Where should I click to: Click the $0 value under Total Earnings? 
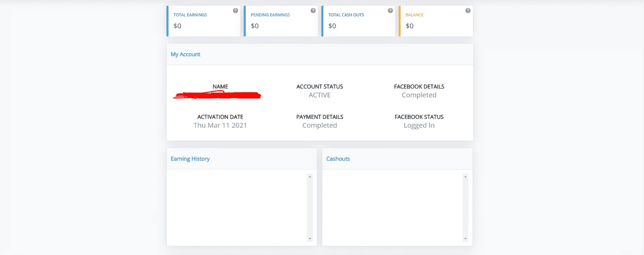coord(177,26)
